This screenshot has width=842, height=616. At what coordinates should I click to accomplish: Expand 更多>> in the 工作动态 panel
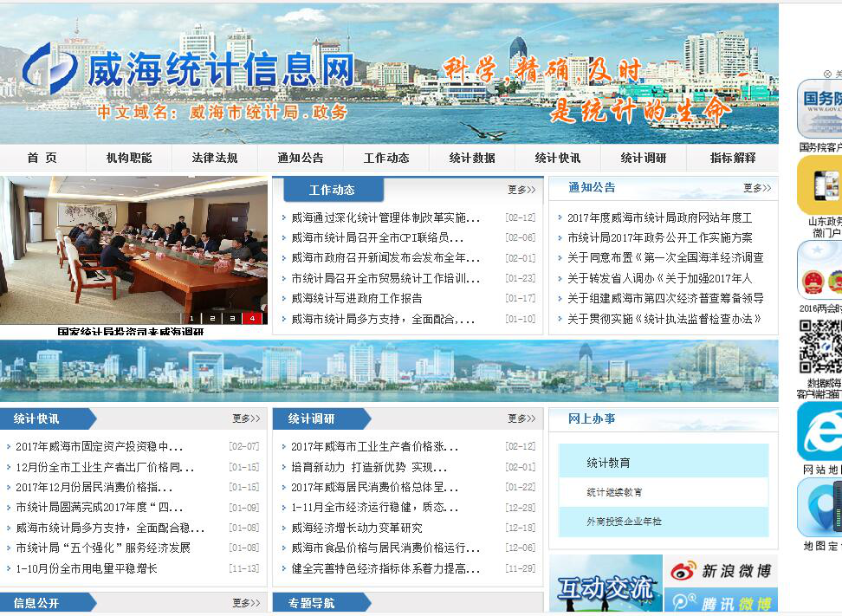click(521, 190)
